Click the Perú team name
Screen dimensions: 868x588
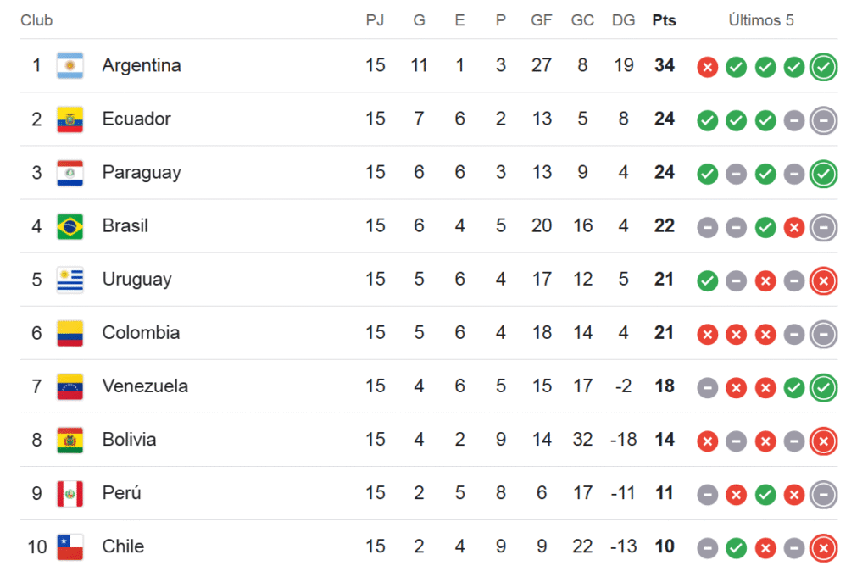[122, 493]
